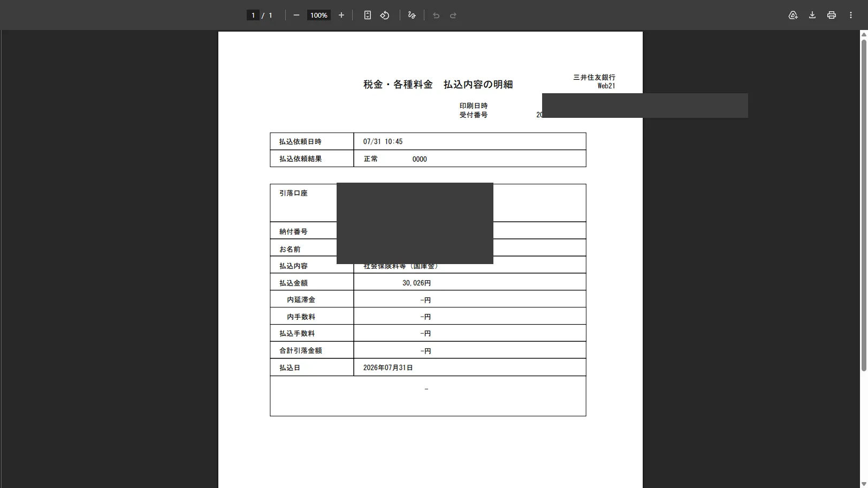Click the 払込内容 label
Image resolution: width=868 pixels, height=488 pixels.
tap(293, 266)
